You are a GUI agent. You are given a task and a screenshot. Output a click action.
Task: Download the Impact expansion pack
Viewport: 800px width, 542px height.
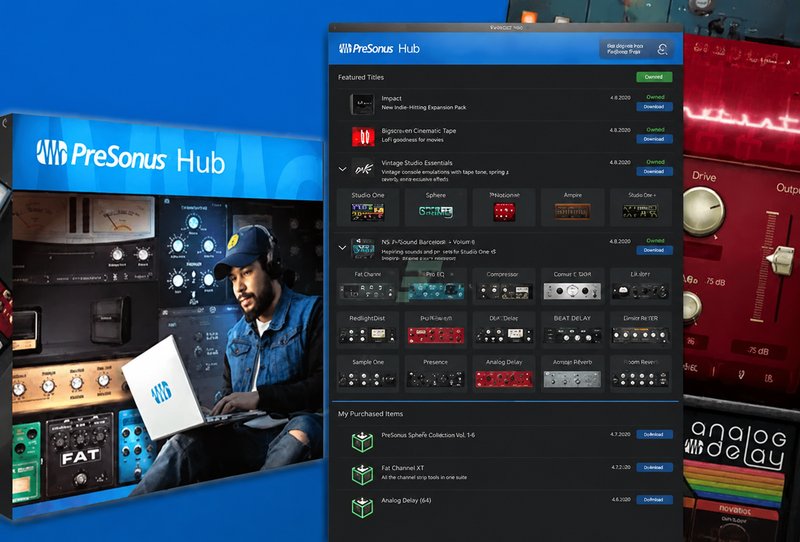click(654, 107)
